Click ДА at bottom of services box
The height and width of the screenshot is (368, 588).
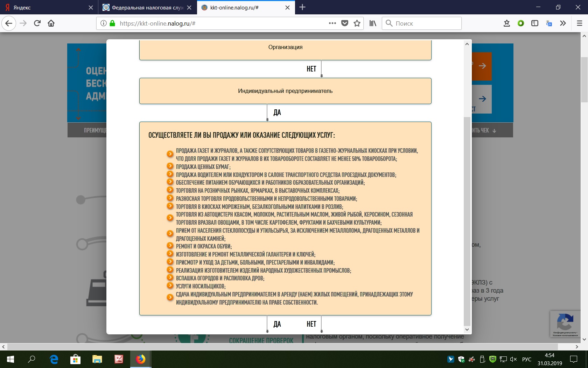tap(277, 324)
